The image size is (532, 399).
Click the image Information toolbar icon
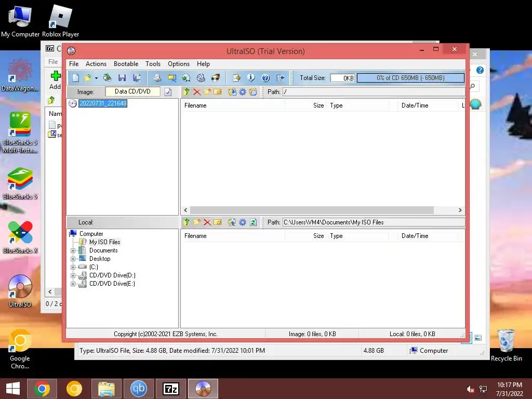(x=251, y=78)
